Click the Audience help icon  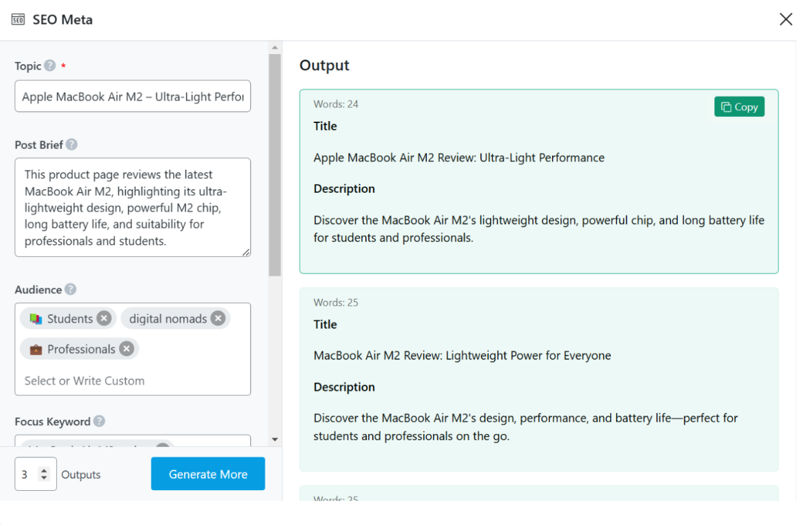tap(70, 290)
